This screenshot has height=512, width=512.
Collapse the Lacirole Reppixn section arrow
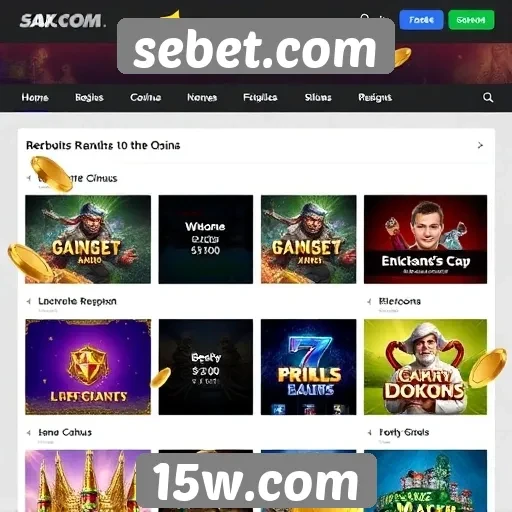point(29,301)
